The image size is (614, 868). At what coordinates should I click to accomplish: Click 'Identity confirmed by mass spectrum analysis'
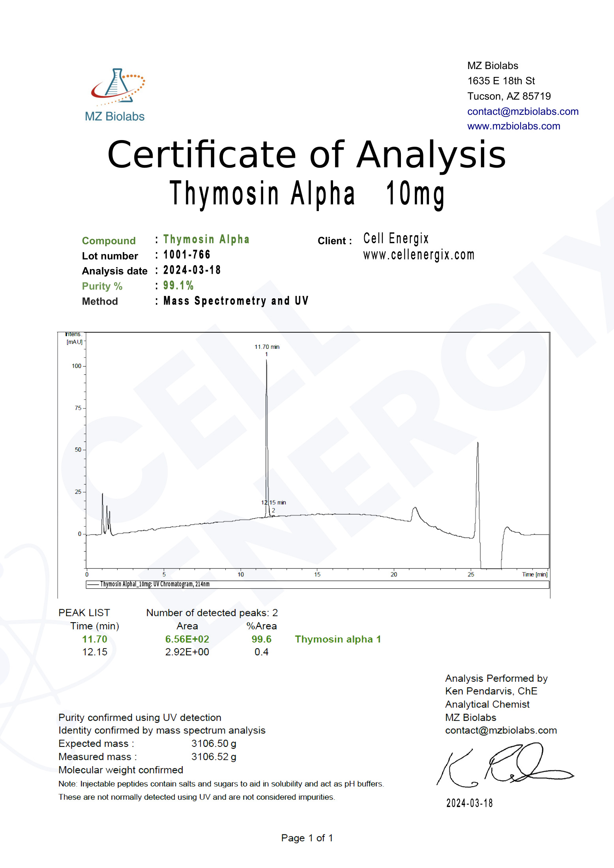[162, 730]
